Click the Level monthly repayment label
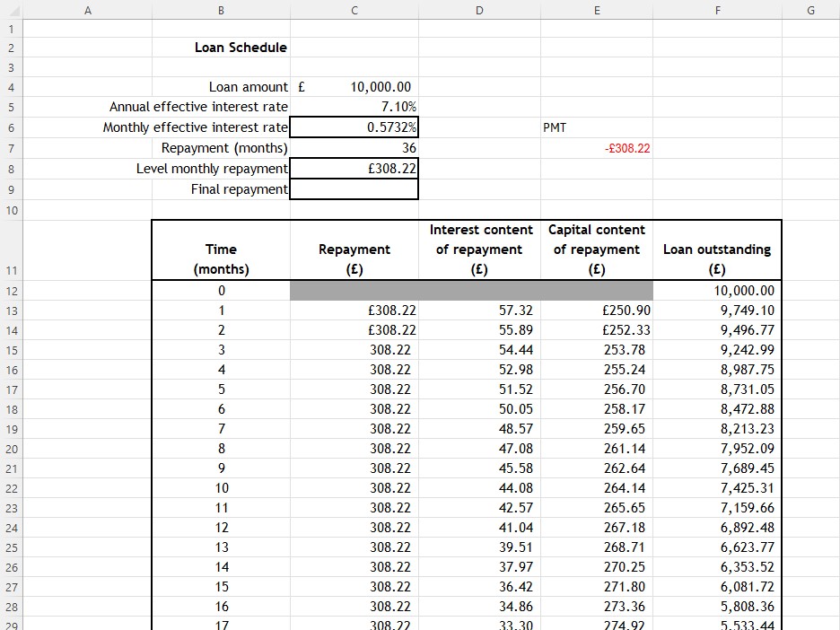Image resolution: width=840 pixels, height=630 pixels. click(x=212, y=169)
